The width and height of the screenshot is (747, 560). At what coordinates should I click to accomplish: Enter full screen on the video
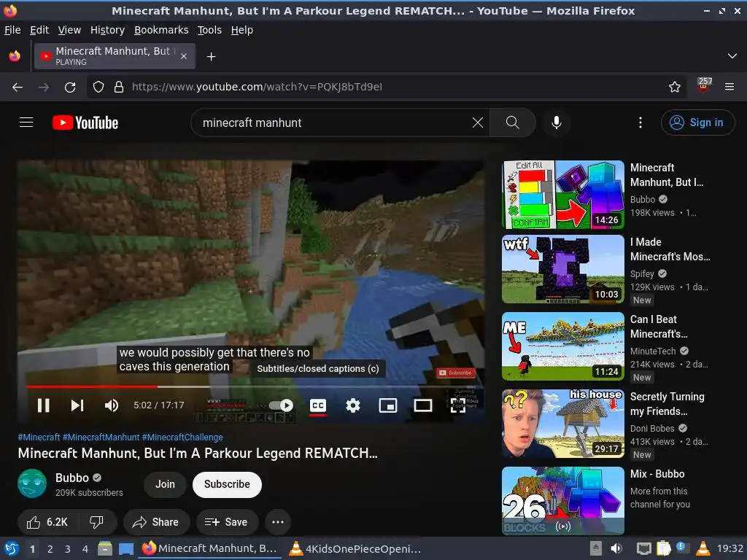pos(458,405)
